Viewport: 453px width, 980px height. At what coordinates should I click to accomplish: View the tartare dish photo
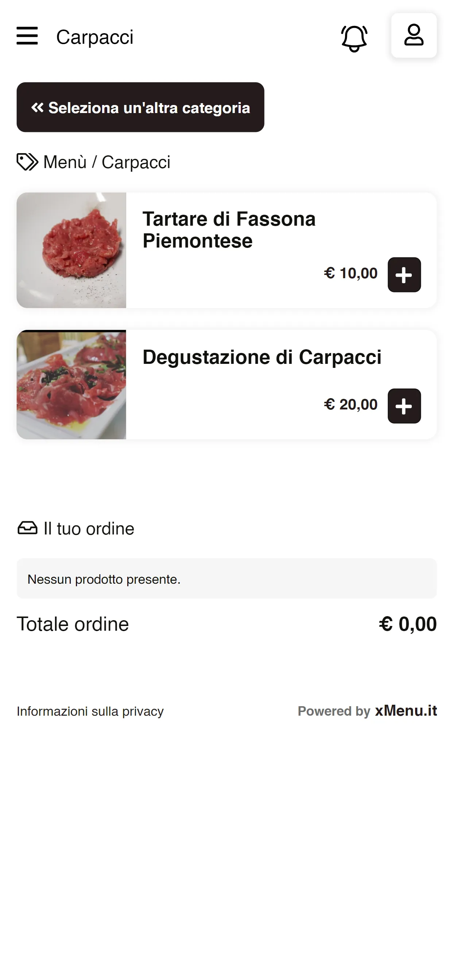71,250
